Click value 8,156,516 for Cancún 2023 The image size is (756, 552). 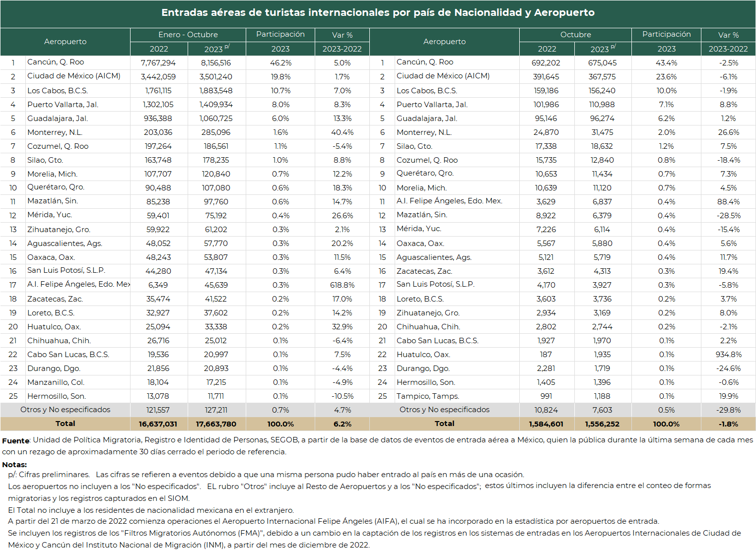[x=216, y=63]
